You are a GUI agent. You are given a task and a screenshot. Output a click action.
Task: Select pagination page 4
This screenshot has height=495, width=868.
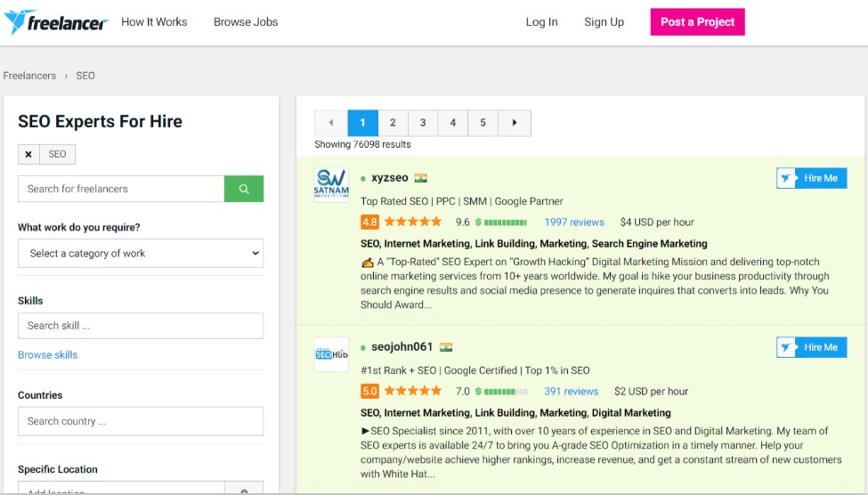[453, 123]
